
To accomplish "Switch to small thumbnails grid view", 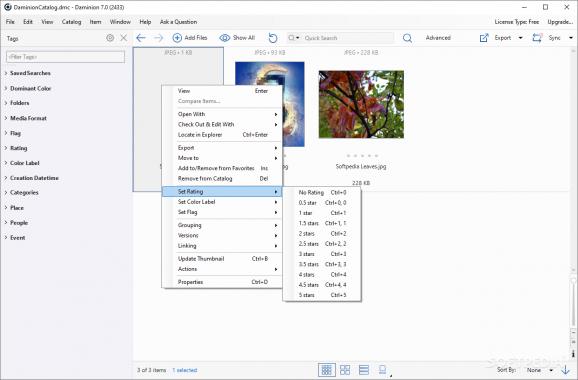I will click(327, 370).
